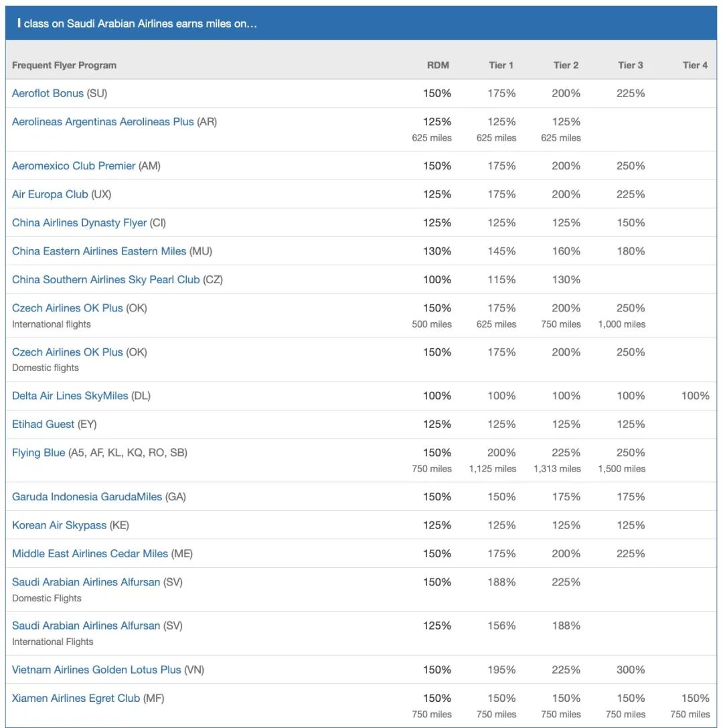The image size is (723, 728).
Task: Click the Tier 2 column header
Action: 566,66
